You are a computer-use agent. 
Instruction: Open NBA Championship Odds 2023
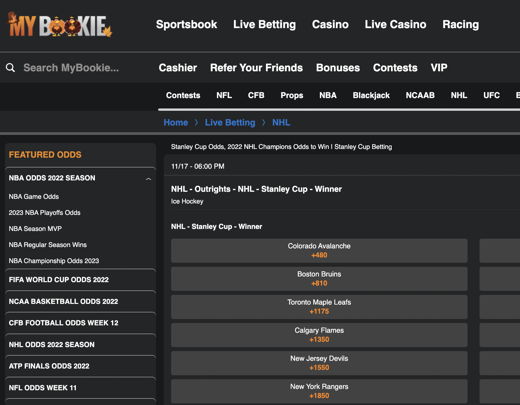tap(54, 261)
